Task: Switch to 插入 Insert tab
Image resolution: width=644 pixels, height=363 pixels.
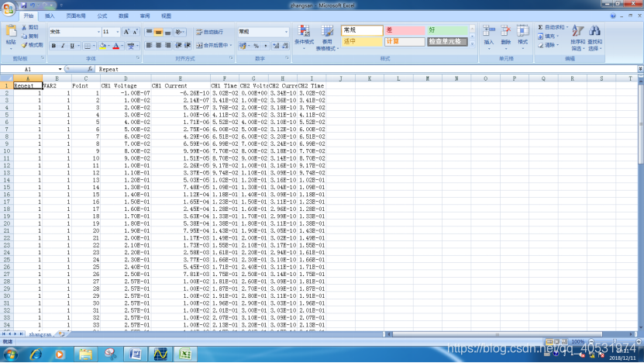Action: pos(50,16)
